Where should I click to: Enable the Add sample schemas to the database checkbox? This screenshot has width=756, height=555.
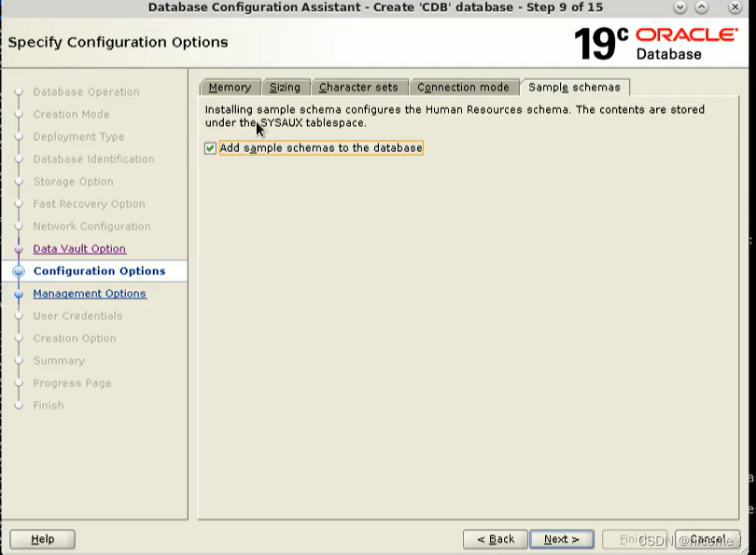point(210,147)
